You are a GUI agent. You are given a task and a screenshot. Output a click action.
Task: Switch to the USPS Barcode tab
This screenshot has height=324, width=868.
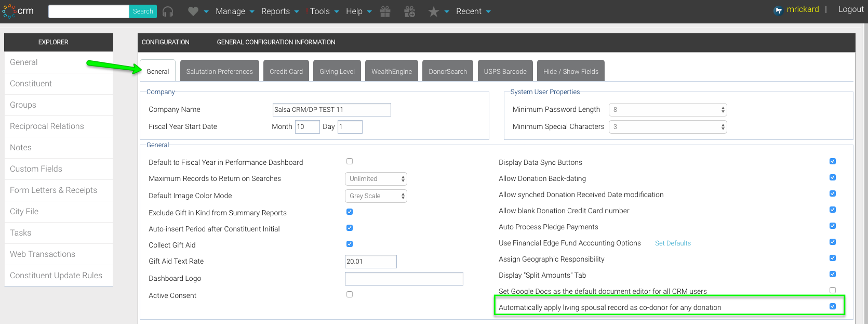(x=505, y=71)
